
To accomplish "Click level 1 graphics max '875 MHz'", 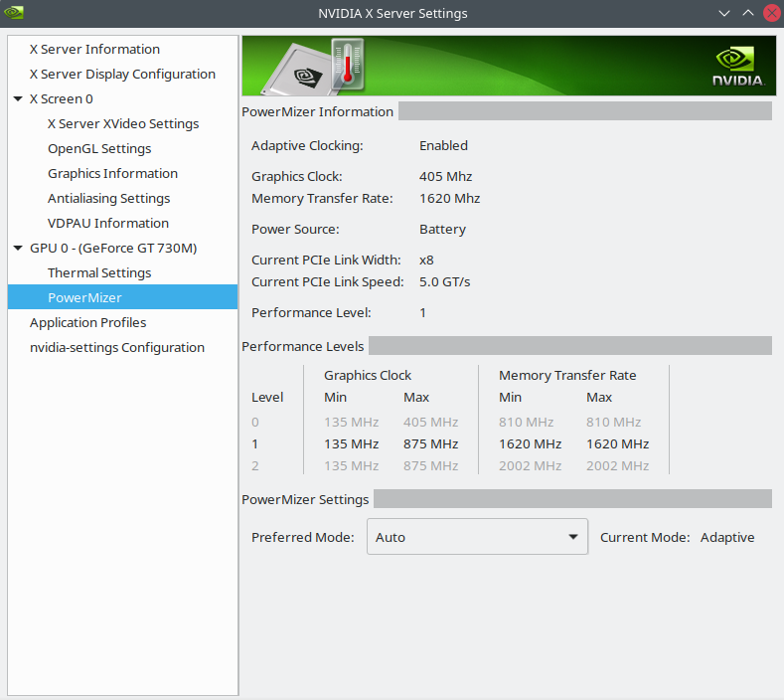I will pos(430,444).
